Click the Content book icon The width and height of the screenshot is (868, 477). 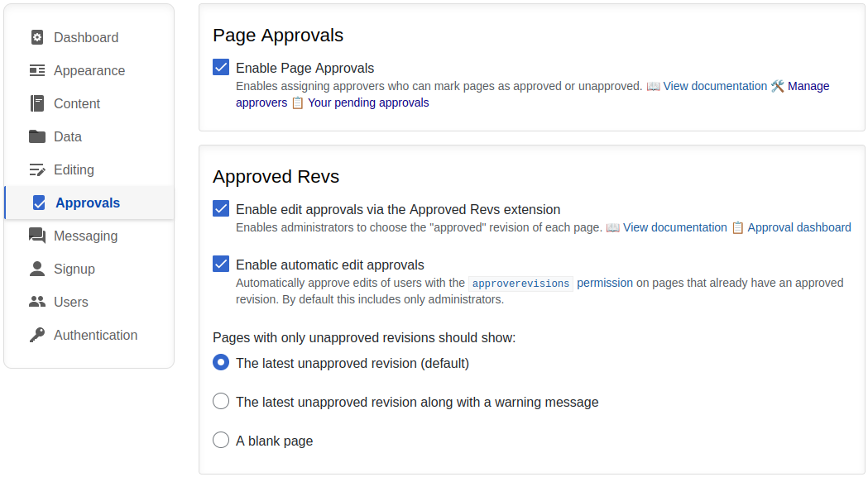(x=37, y=103)
